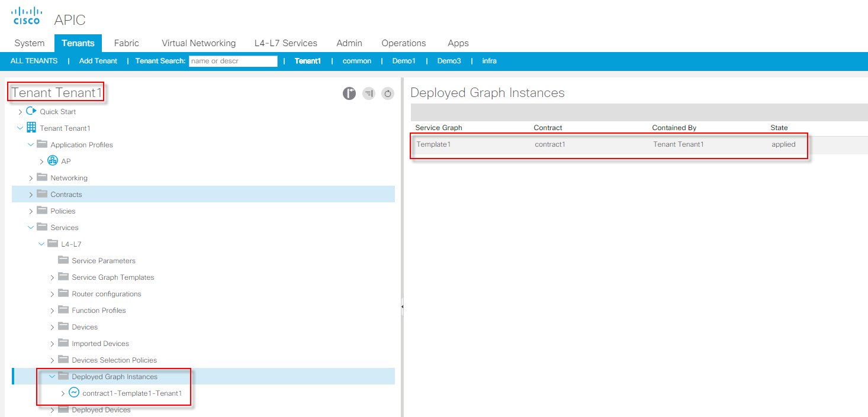Viewport: 868px width, 417px height.
Task: Open the Demo1 tenant link
Action: tap(404, 61)
